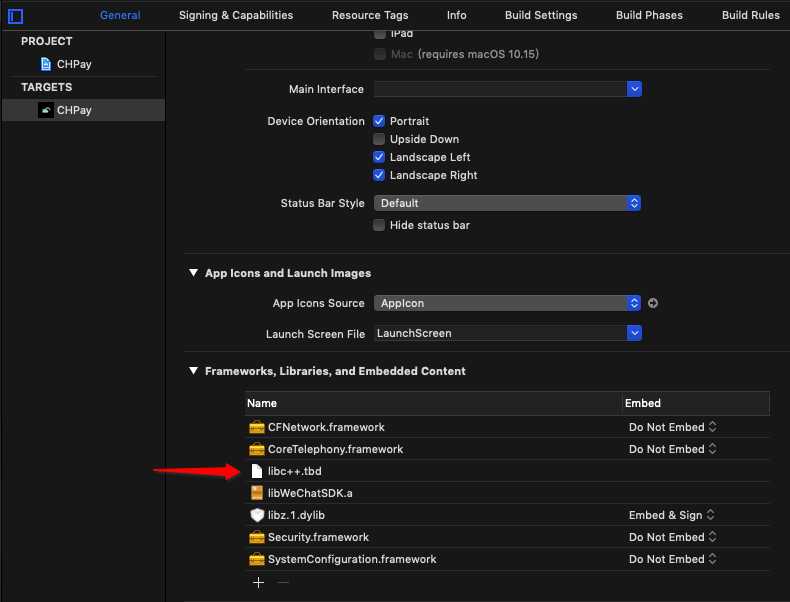Viewport: 790px width, 602px height.
Task: Open the Resource Tags tab
Action: [370, 16]
